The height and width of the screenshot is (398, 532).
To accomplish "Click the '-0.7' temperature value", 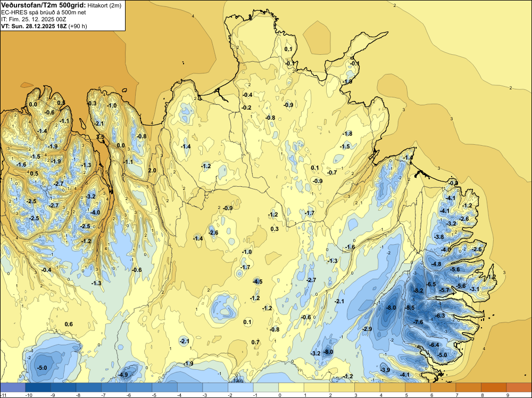I will pyautogui.click(x=332, y=172).
